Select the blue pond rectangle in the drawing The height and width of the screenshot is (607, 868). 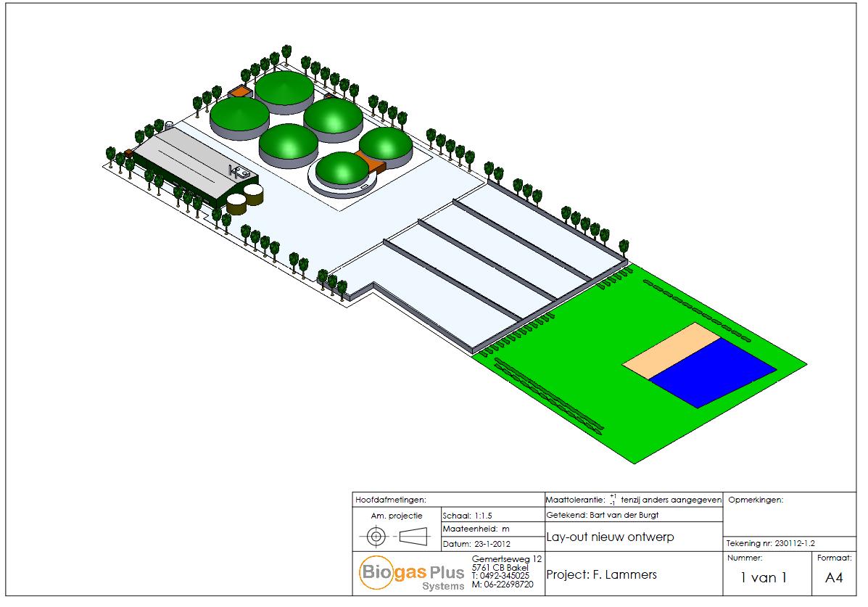pos(712,373)
